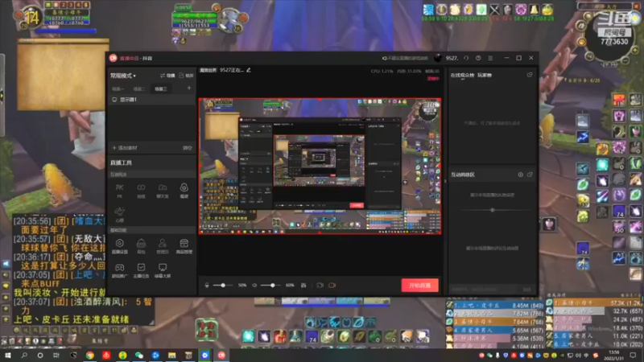Pop out the 互动消息区 panel
The image size is (644, 362).
click(530, 175)
